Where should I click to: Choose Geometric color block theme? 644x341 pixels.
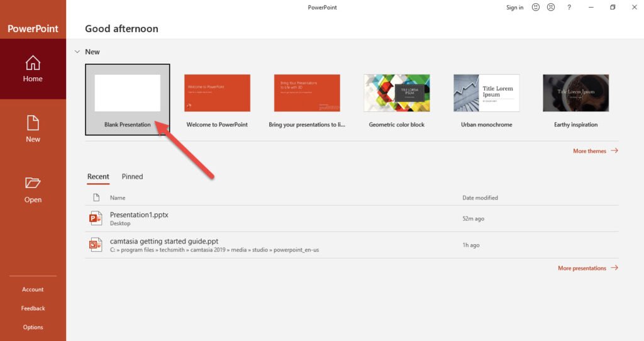pos(397,99)
